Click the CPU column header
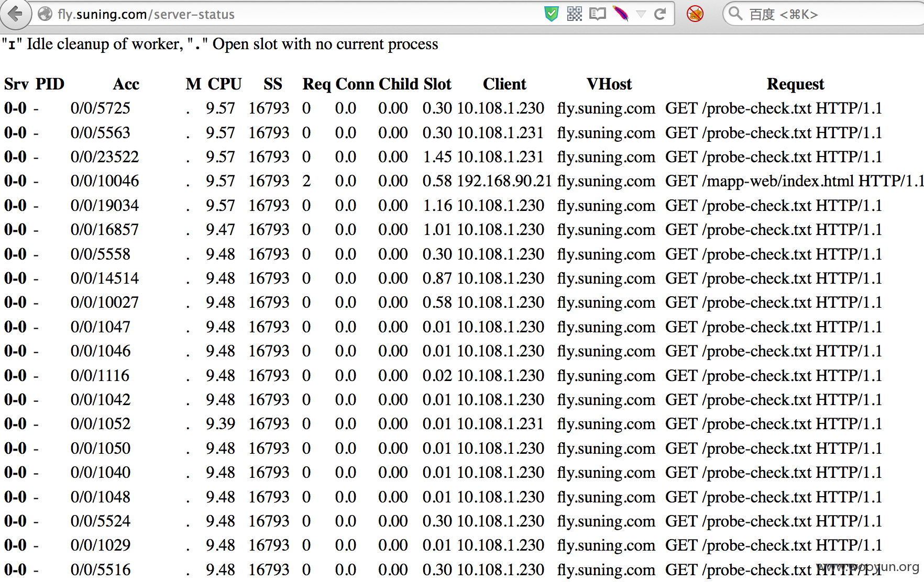924x582 pixels. 225,84
